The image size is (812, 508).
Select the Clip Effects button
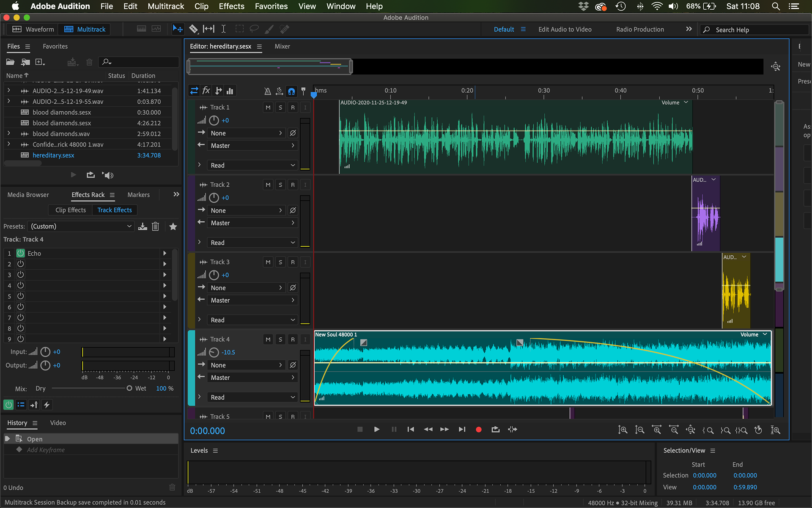(70, 210)
